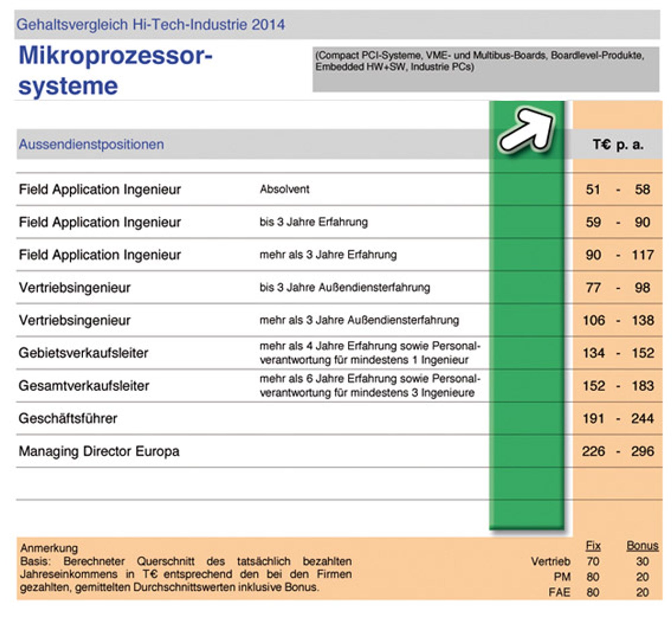Select the value '296'
The width and height of the screenshot is (672, 625).
tap(643, 451)
